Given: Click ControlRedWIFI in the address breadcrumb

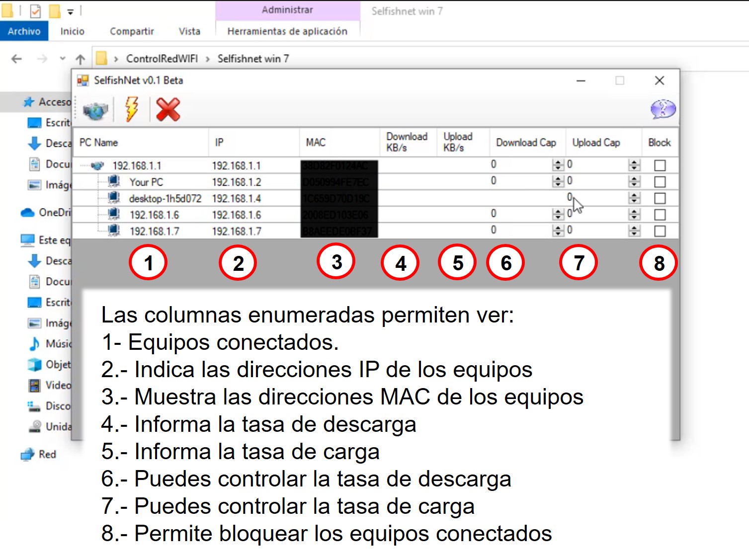Looking at the screenshot, I should click(x=162, y=59).
